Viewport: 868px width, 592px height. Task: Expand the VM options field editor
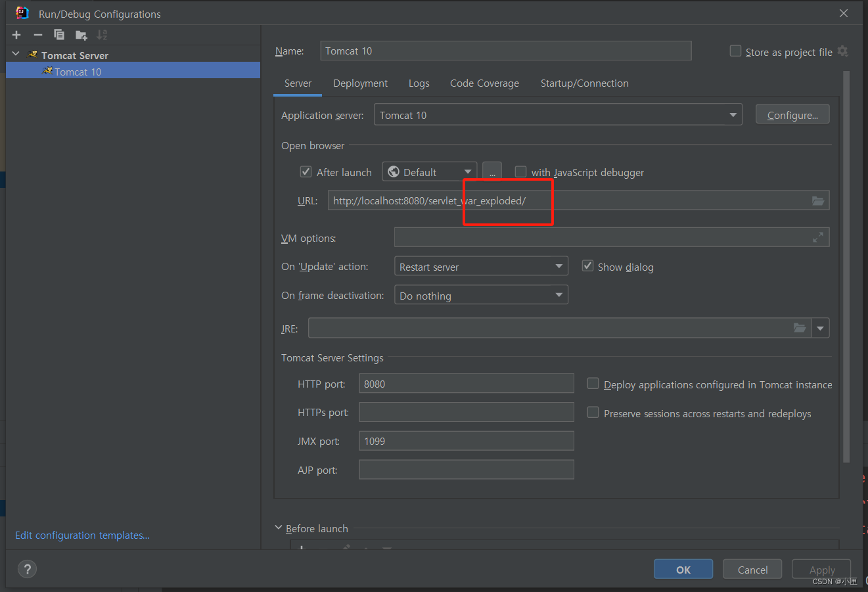point(818,237)
